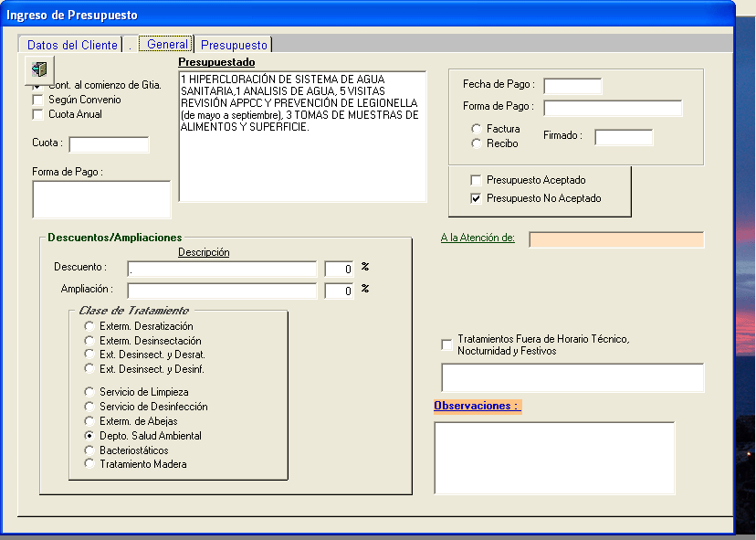Click the A la Atención de field
756x540 pixels.
click(x=616, y=239)
